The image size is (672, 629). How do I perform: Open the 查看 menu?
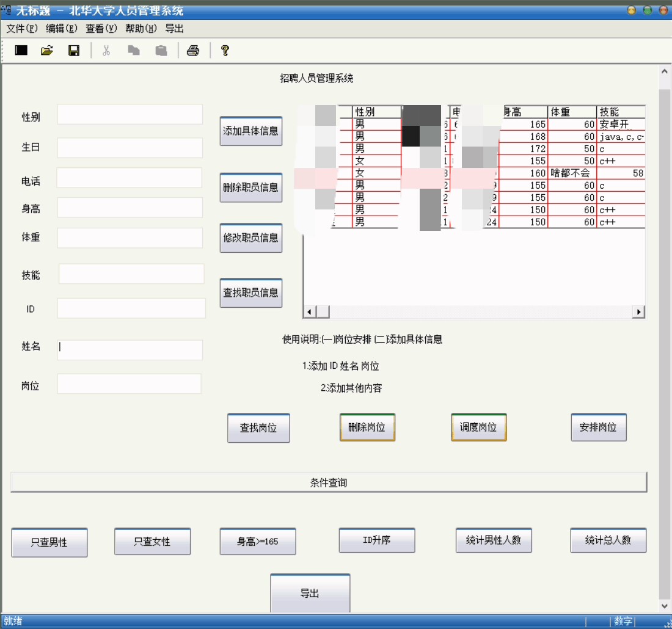pyautogui.click(x=101, y=28)
